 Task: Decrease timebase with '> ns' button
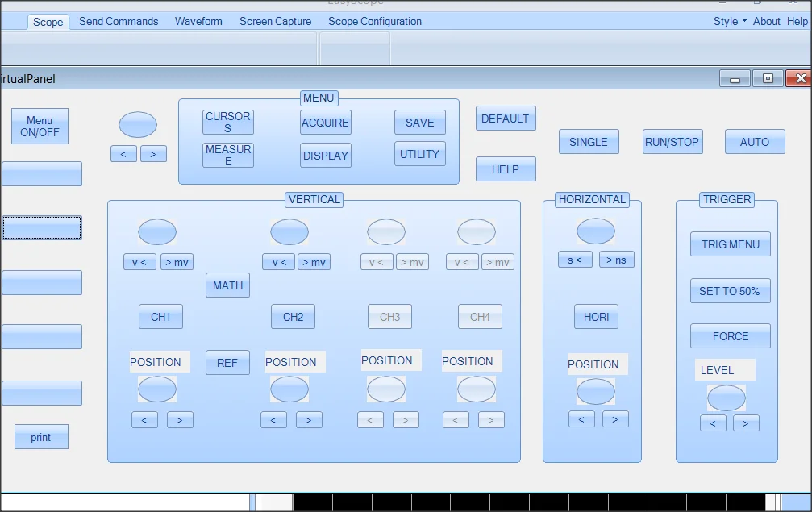616,259
